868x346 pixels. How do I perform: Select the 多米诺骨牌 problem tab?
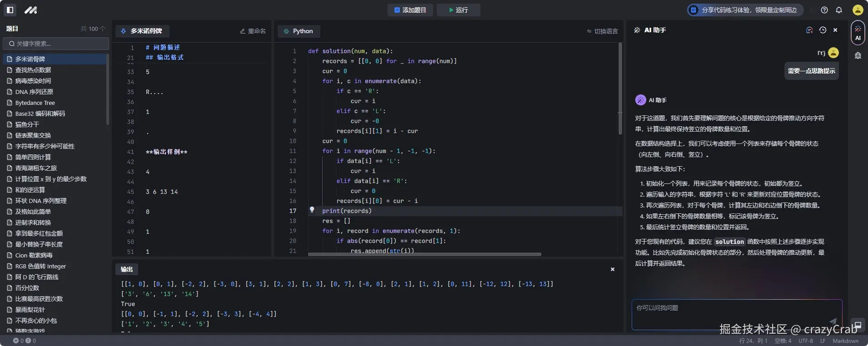click(x=142, y=31)
